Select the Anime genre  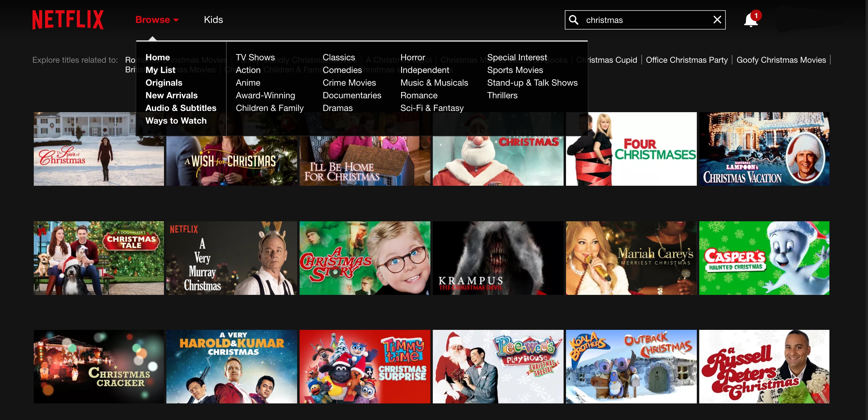pos(248,83)
